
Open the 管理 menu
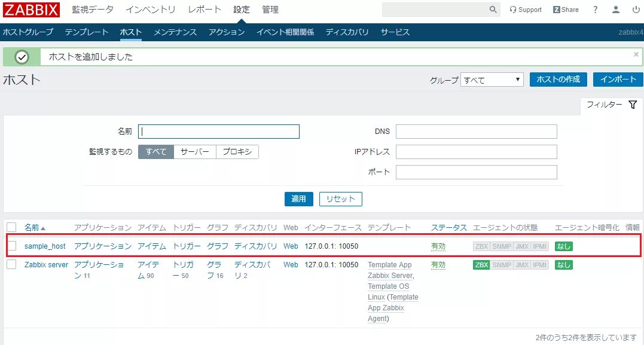click(270, 10)
